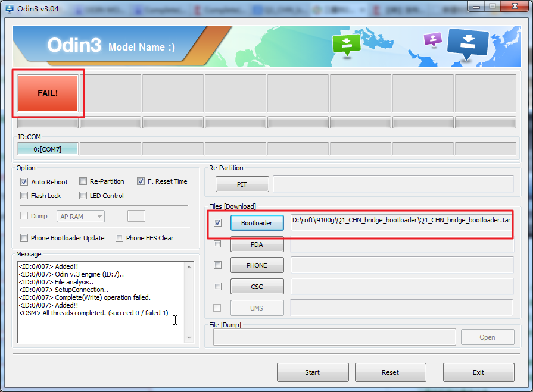This screenshot has width=533, height=392.
Task: Click the 0:[COM7] port indicator
Action: tap(48, 149)
